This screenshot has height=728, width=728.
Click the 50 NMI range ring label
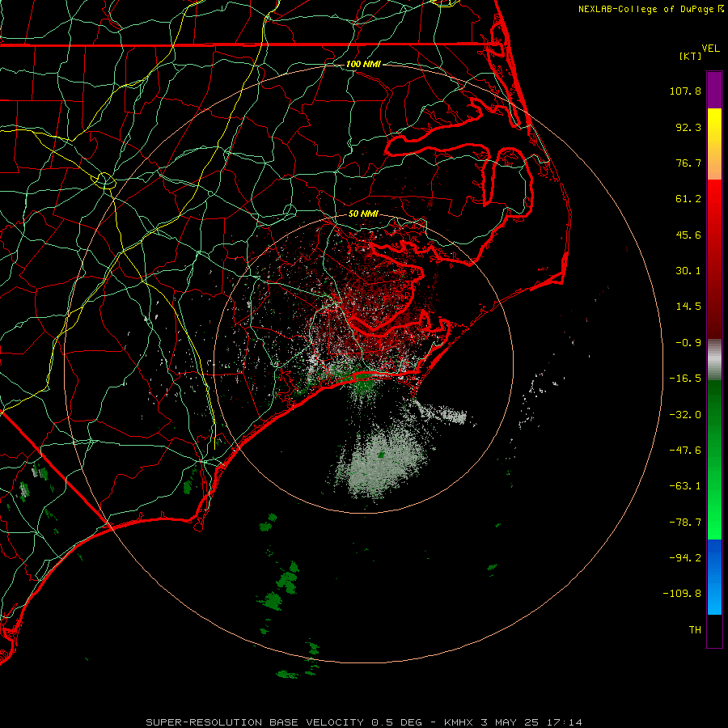coord(363,214)
